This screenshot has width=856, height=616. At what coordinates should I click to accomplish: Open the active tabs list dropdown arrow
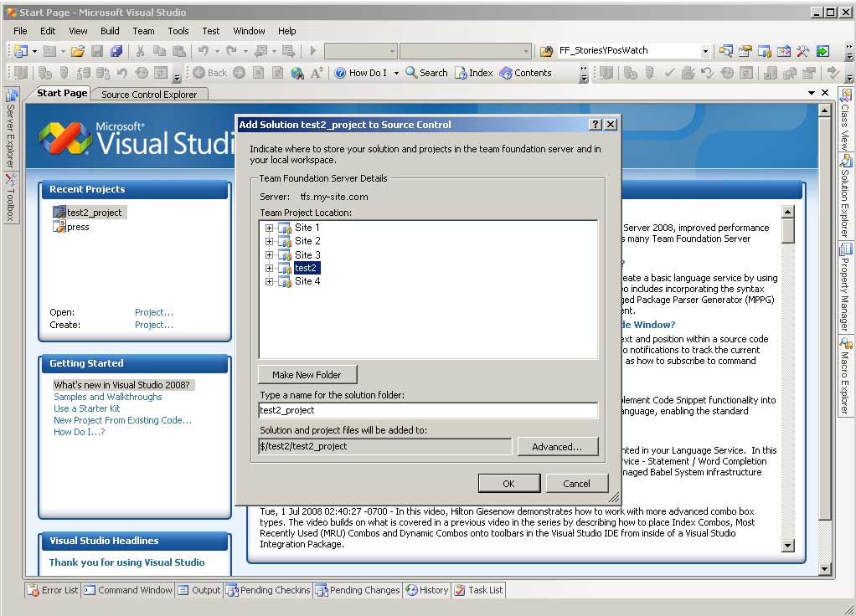[x=812, y=93]
